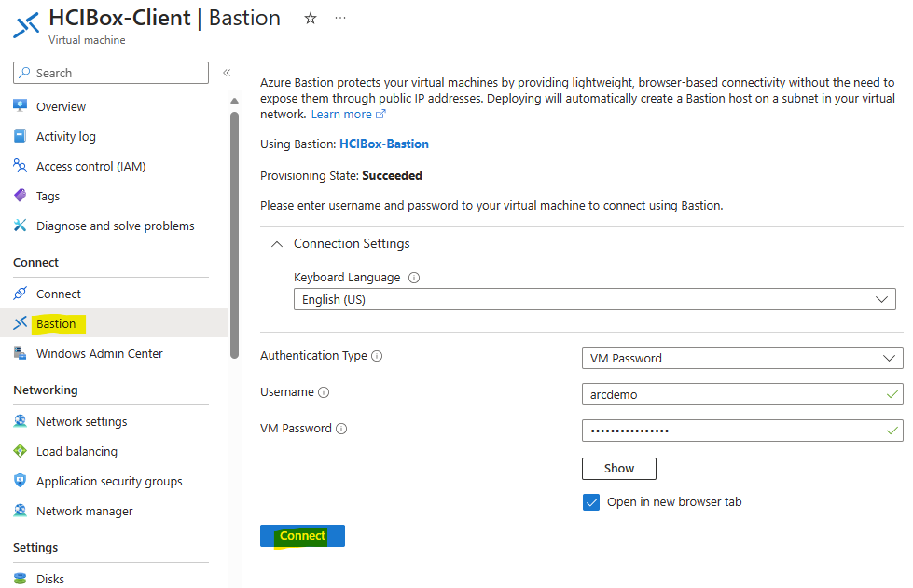Click the Disks icon

(x=21, y=579)
